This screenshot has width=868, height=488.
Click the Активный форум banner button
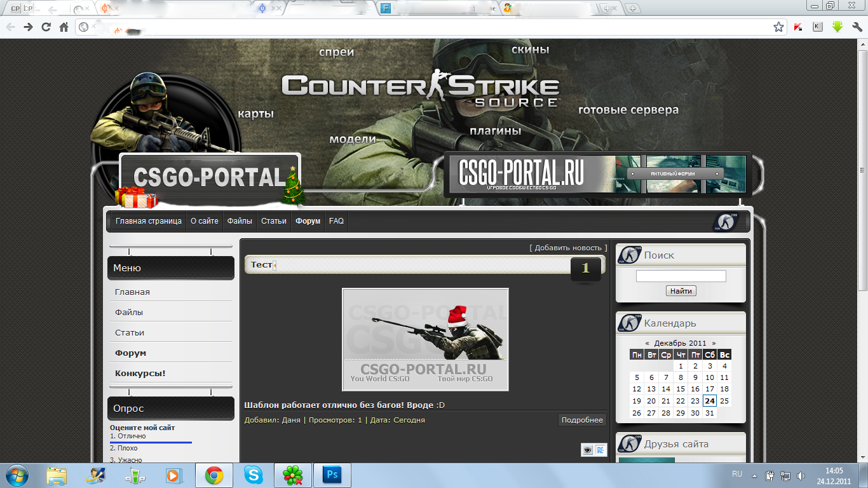pyautogui.click(x=675, y=173)
